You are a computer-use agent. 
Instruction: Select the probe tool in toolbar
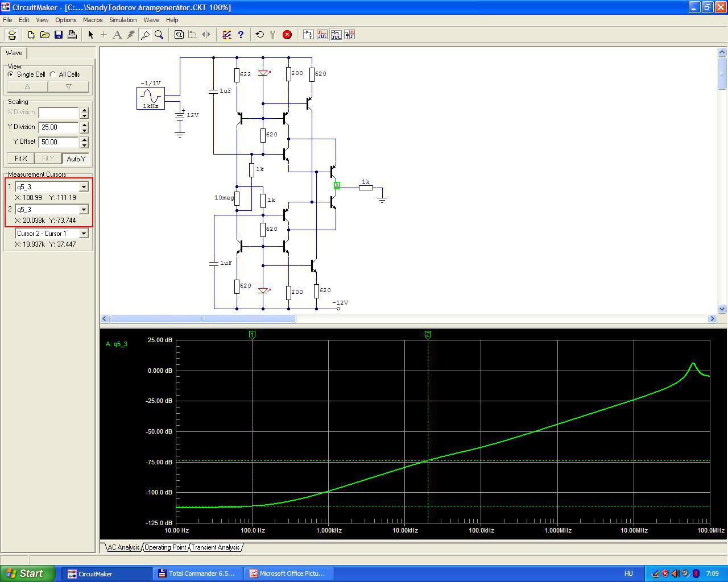pos(145,35)
